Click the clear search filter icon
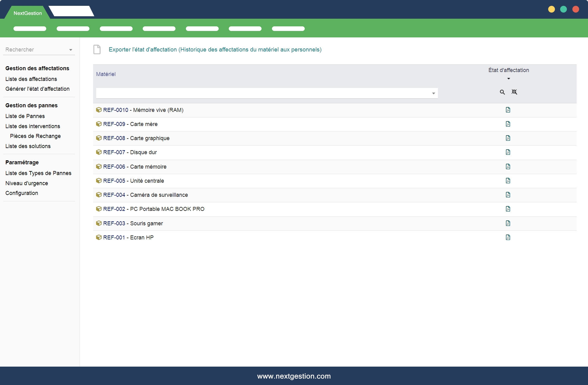The image size is (588, 385). 514,92
